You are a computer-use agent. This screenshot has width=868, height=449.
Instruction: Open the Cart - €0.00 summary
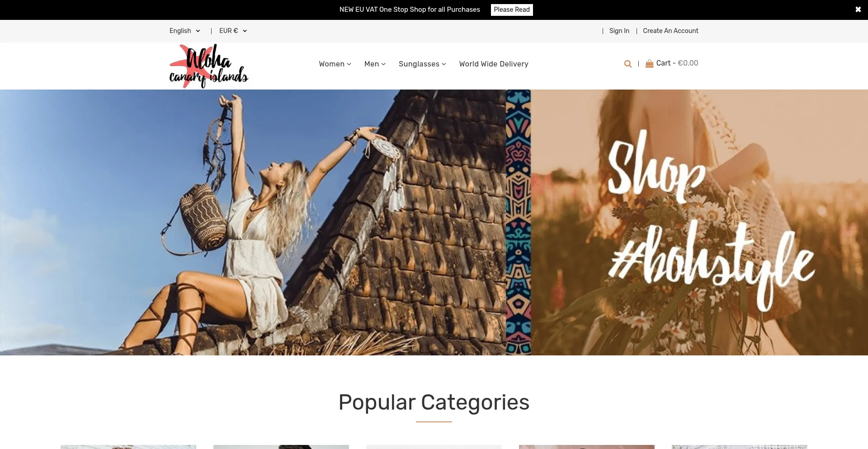pyautogui.click(x=677, y=63)
